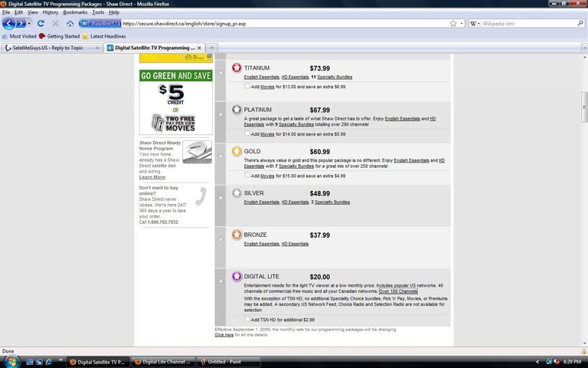Click the Switch Between Windows Quick Launch icon
This screenshot has height=368, width=588.
pos(39,362)
